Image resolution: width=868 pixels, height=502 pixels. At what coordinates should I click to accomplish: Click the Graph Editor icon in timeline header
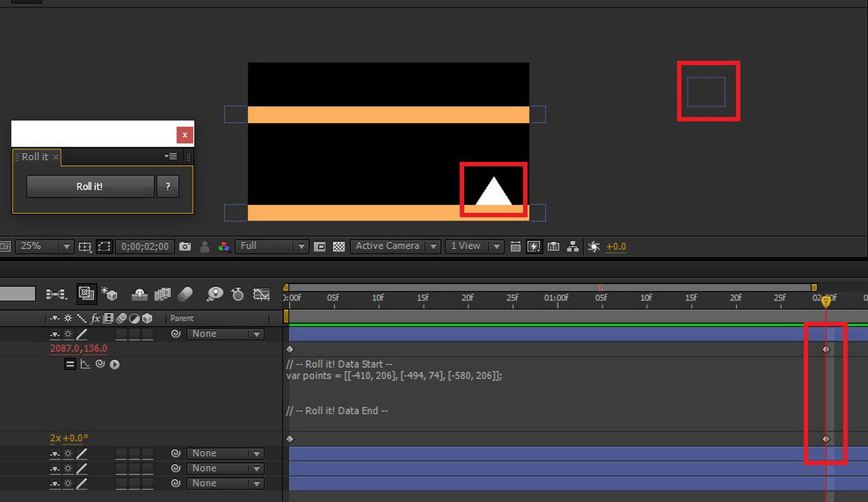click(261, 294)
